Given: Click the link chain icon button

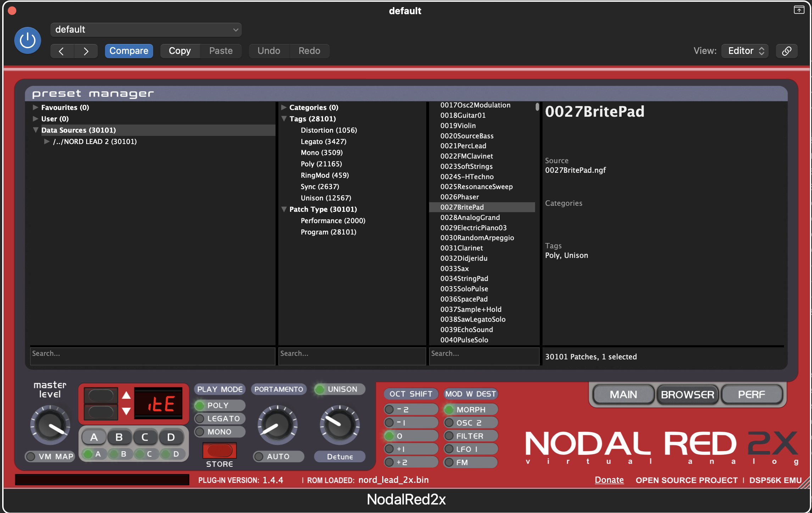Looking at the screenshot, I should pos(786,51).
